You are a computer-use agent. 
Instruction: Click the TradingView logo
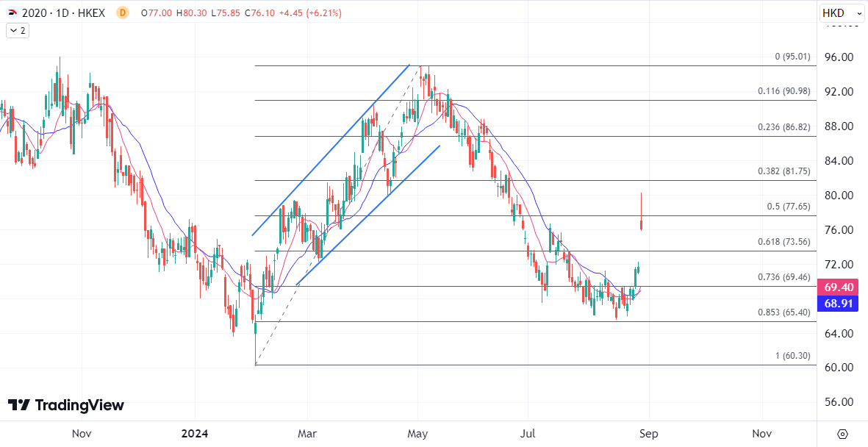tap(66, 405)
